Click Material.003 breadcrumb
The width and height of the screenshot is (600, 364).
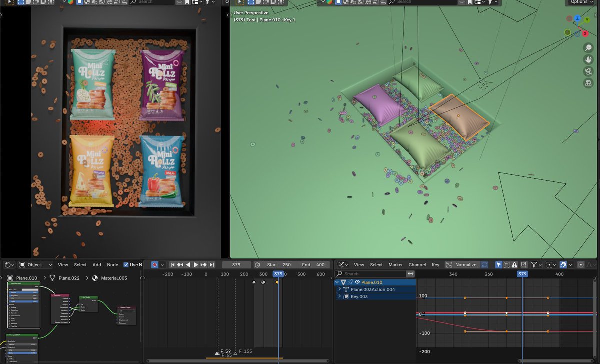pos(109,278)
